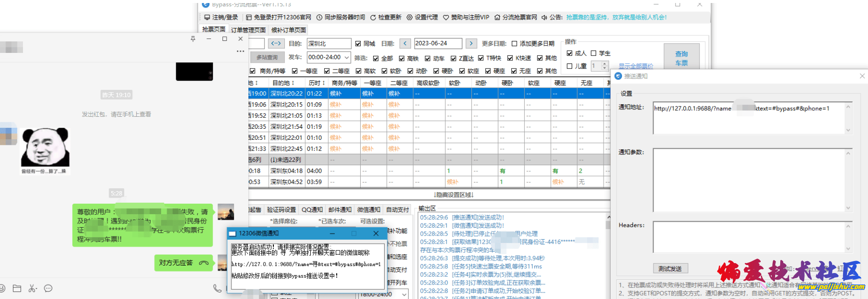This screenshot has width=868, height=299.
Task: Start a WeChat voice call
Action: [x=217, y=289]
